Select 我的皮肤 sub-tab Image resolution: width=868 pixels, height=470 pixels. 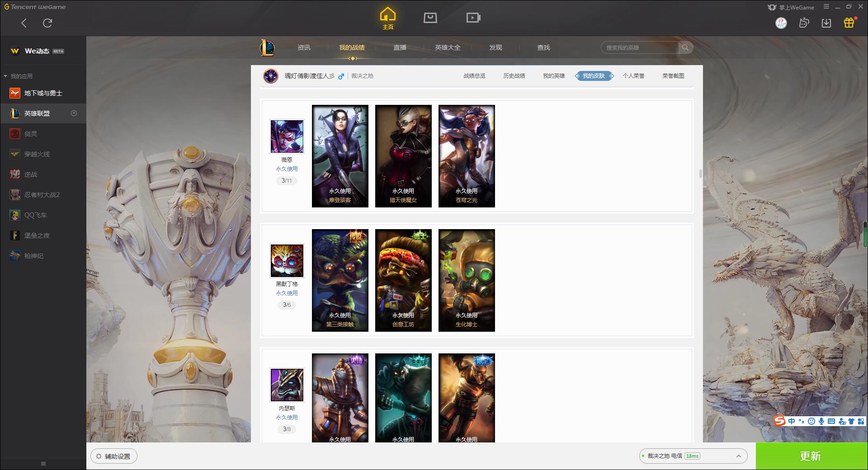594,76
